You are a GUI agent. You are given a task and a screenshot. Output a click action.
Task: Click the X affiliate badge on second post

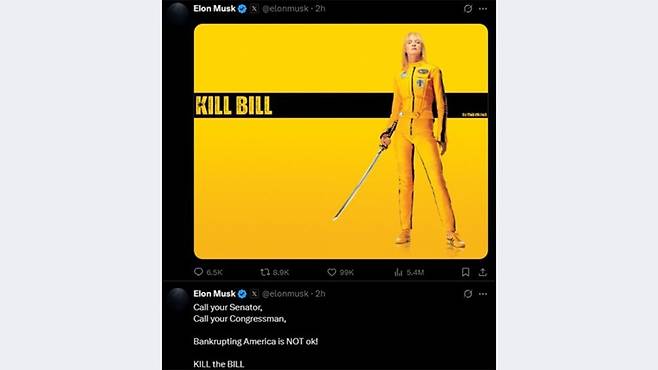(254, 294)
